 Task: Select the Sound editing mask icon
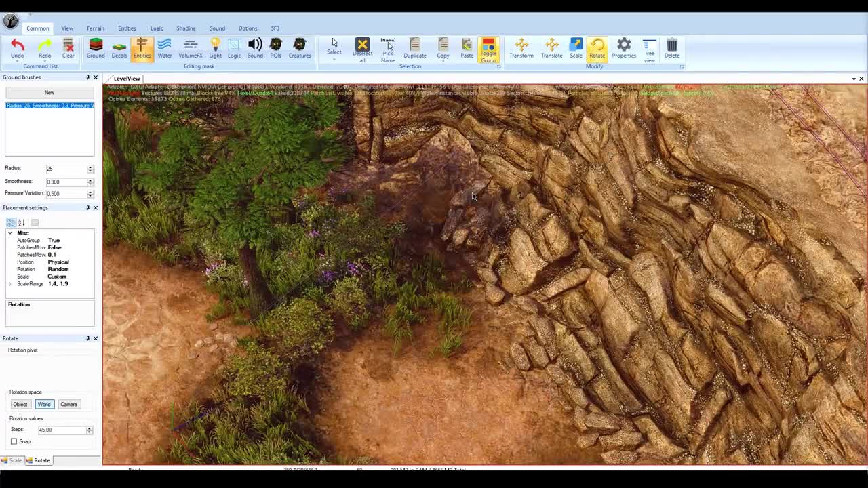point(255,45)
